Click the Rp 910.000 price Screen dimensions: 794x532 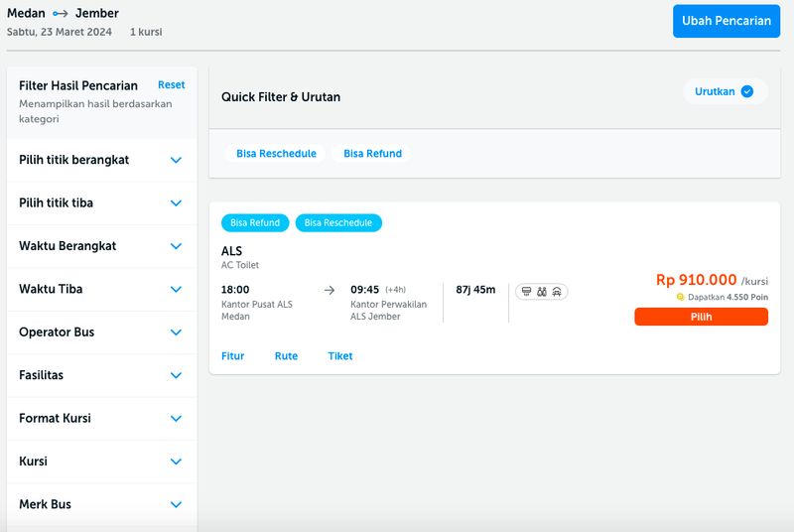(x=697, y=280)
